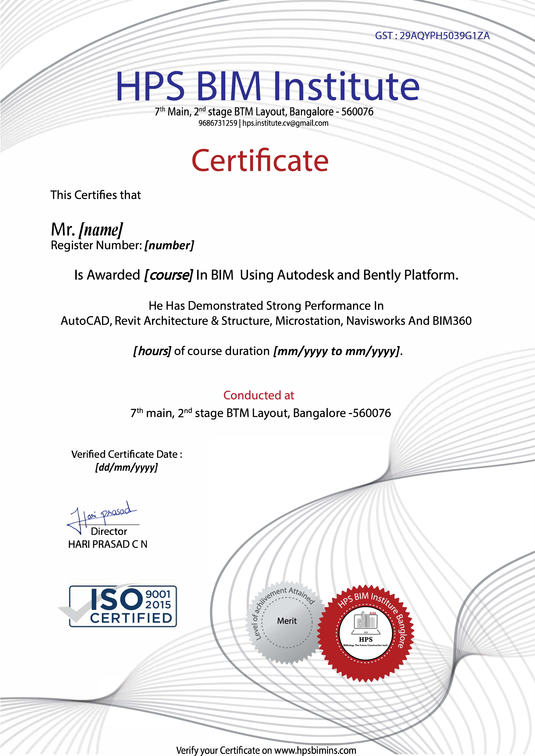Click the red 'Conducted at' label
Viewport: 535px width, 756px height.
[x=259, y=395]
